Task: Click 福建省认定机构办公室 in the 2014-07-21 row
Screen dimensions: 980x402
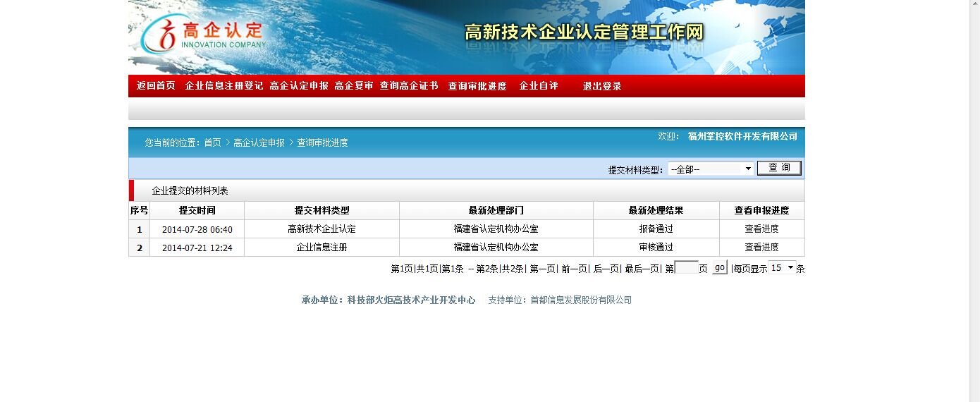Action: point(496,248)
